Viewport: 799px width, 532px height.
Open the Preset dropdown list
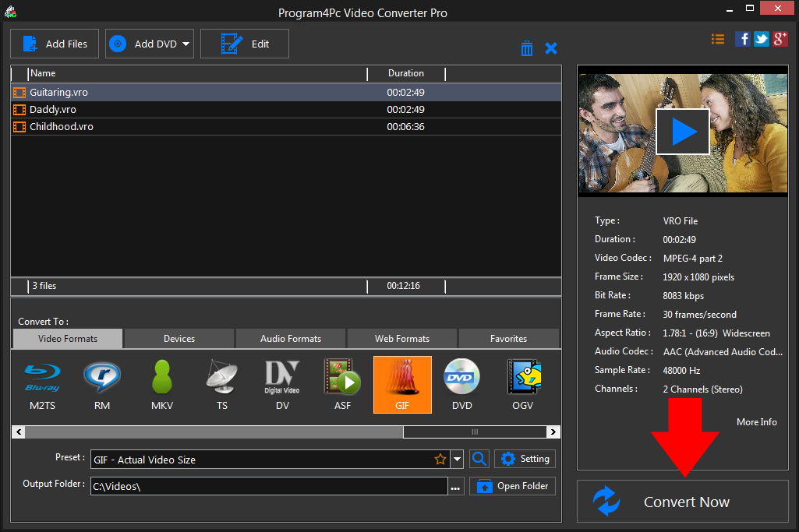tap(458, 460)
